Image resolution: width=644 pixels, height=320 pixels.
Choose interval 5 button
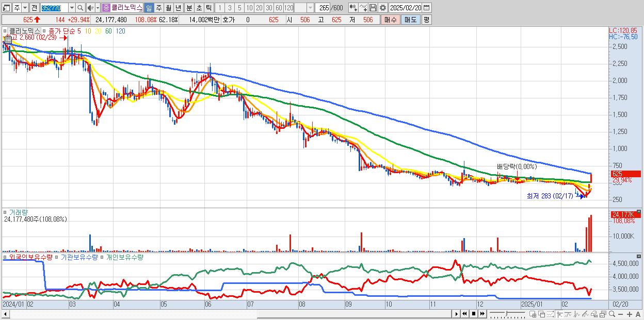click(239, 8)
